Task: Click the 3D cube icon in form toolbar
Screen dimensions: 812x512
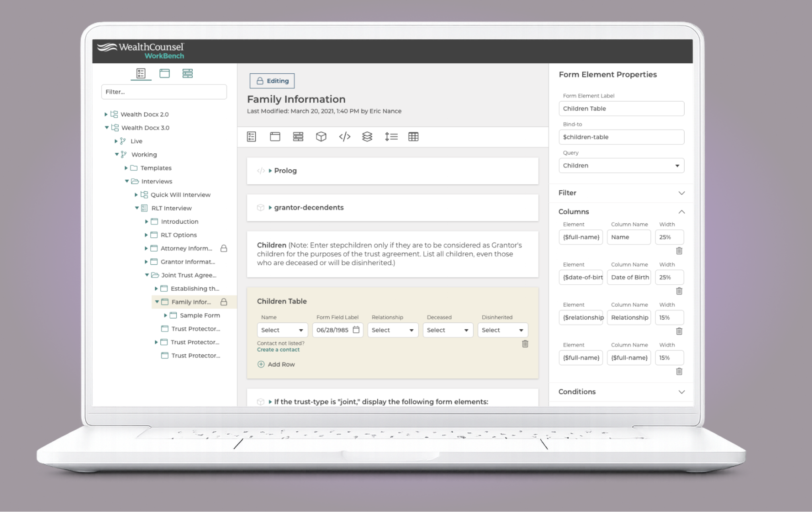Action: tap(321, 137)
